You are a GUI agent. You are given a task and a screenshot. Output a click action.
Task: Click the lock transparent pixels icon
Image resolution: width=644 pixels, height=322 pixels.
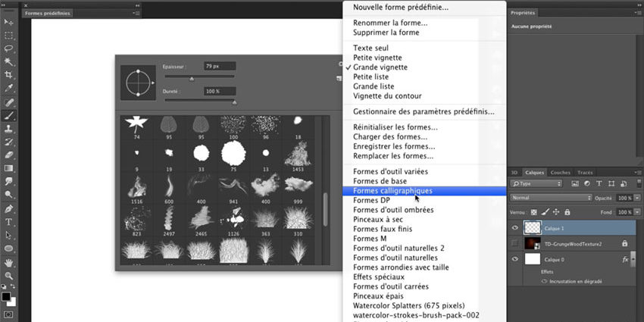(535, 211)
